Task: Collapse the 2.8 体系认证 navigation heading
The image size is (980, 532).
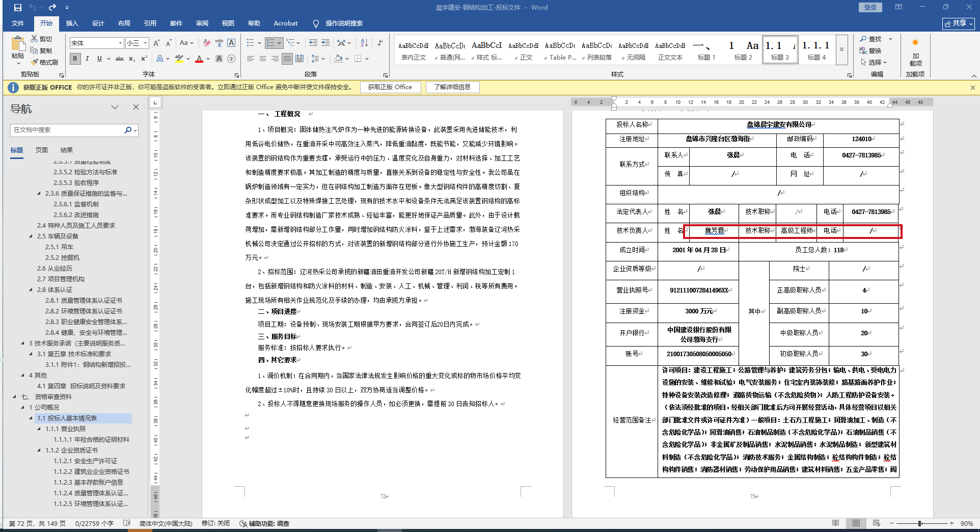Action: [31, 289]
